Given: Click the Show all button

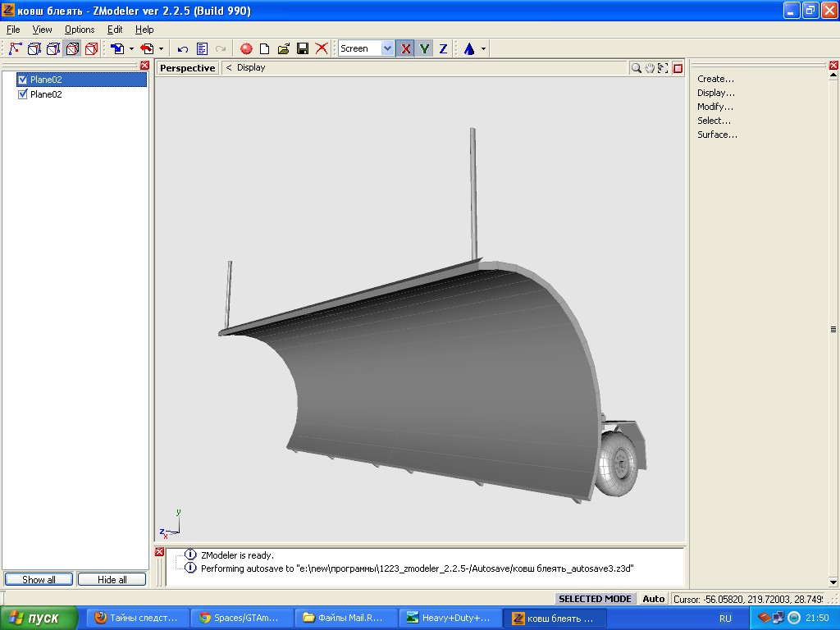Looking at the screenshot, I should pyautogui.click(x=39, y=579).
